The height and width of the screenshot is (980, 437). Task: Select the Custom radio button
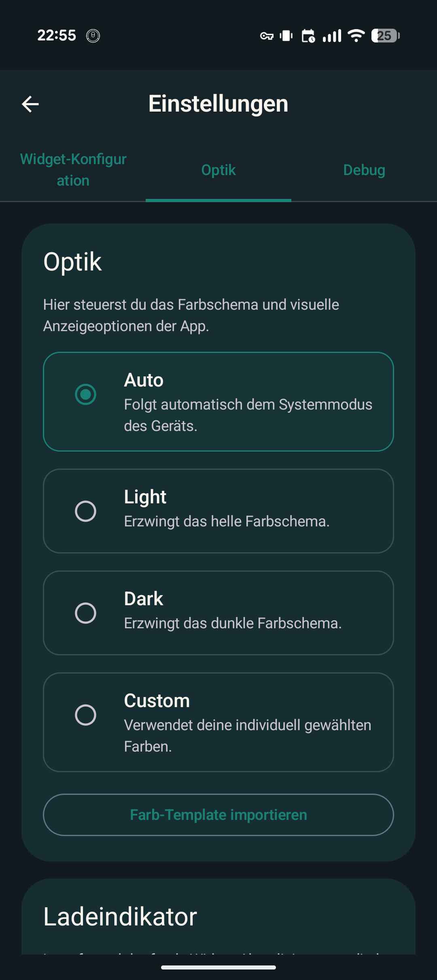(85, 715)
